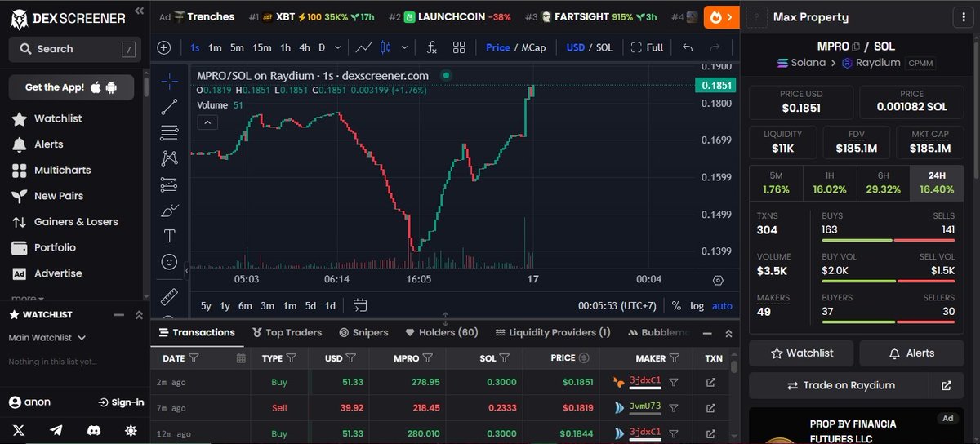
Task: Filter by maker JvmU73
Action: tap(674, 407)
